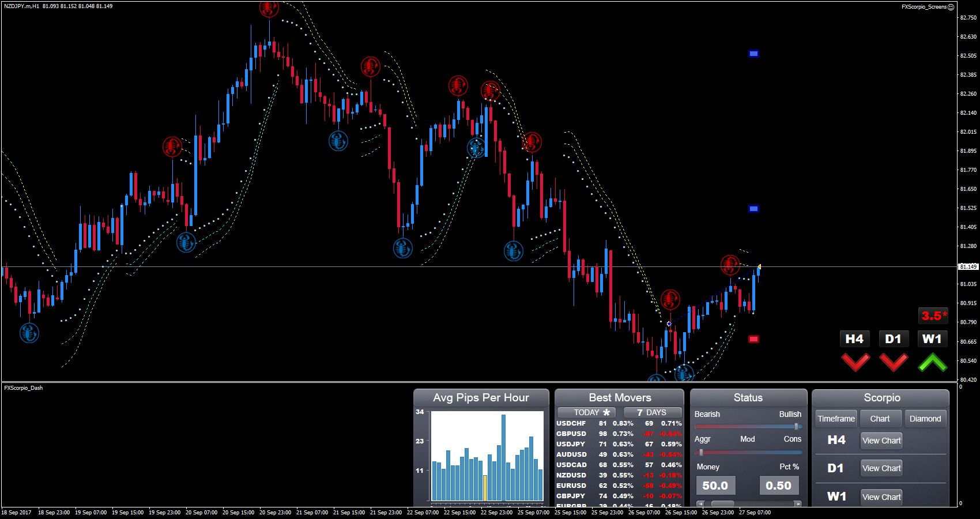
Task: Click the 18 Sep 2017 time axis label
Action: pos(16,512)
